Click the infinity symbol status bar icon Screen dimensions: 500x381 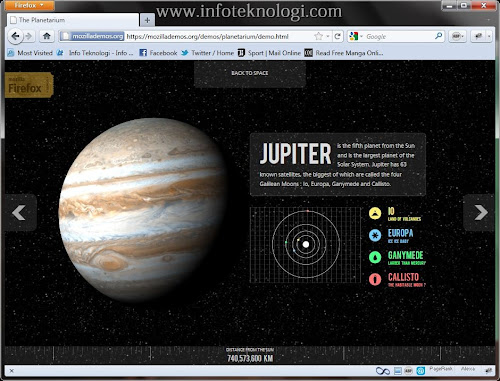tap(383, 371)
